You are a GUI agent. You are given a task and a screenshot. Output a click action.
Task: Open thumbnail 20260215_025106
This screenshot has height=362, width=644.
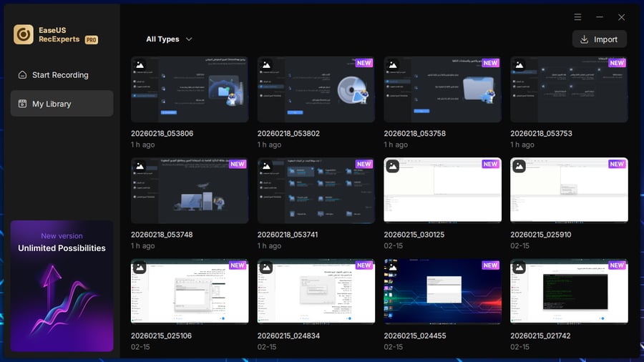click(x=190, y=291)
